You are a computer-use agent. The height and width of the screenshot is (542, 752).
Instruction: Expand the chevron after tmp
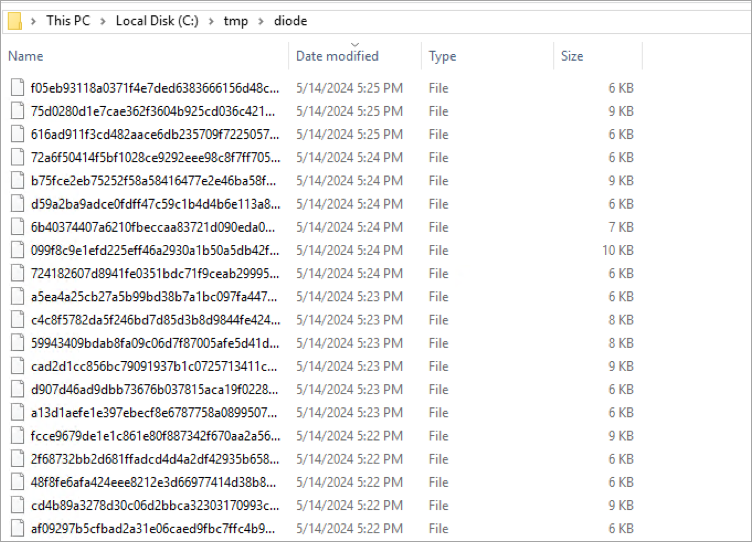(261, 21)
